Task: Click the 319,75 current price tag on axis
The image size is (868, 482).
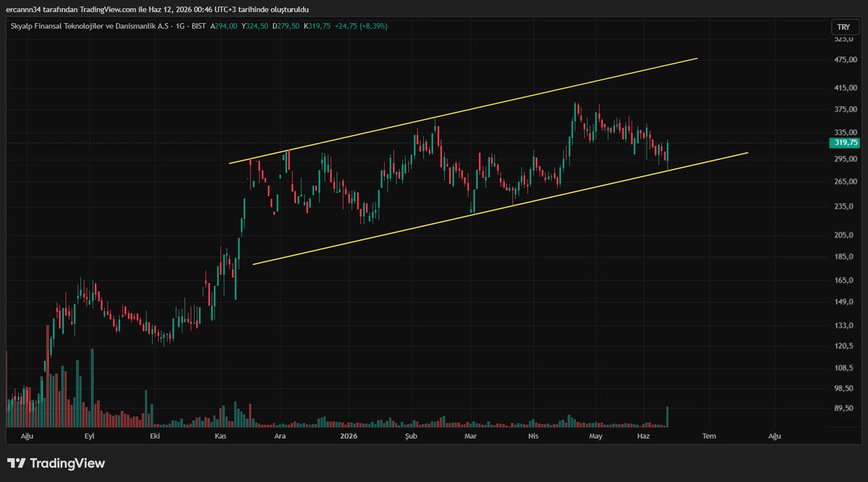Action: point(846,143)
